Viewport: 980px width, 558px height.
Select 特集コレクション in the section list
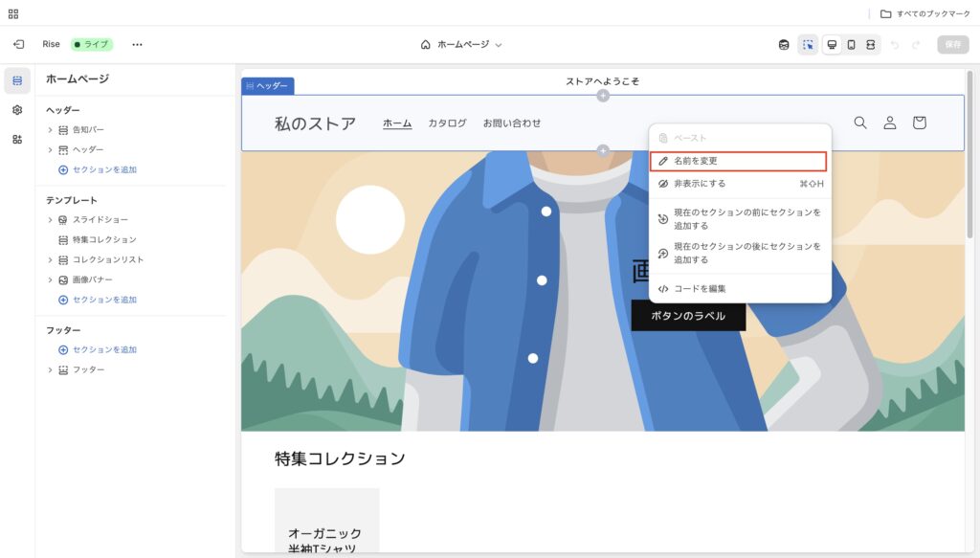[x=104, y=240]
